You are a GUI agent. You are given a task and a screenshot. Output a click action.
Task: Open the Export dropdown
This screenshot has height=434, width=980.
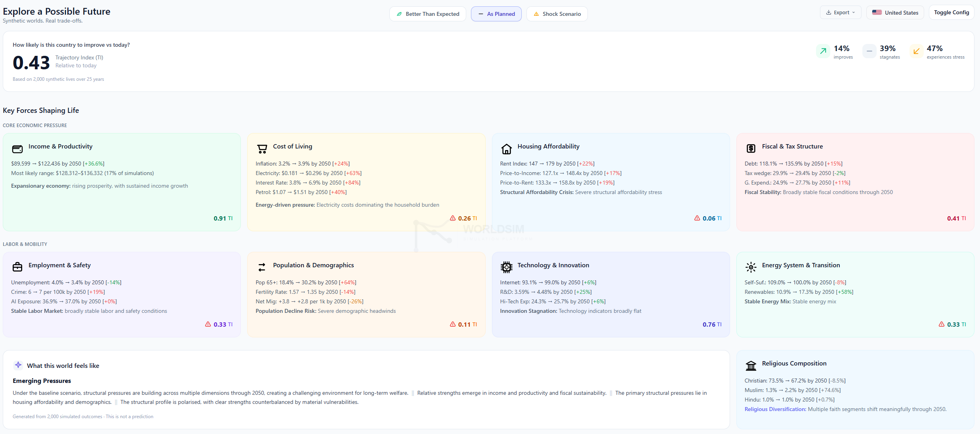840,12
